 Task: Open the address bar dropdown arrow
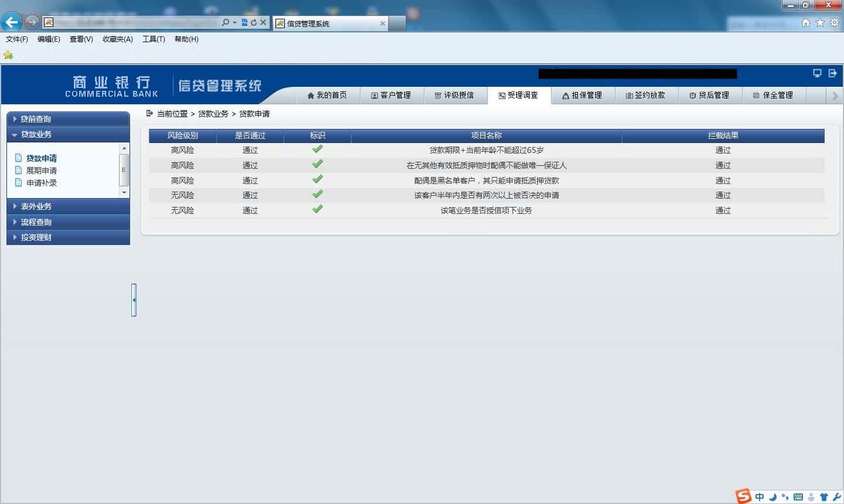point(234,22)
